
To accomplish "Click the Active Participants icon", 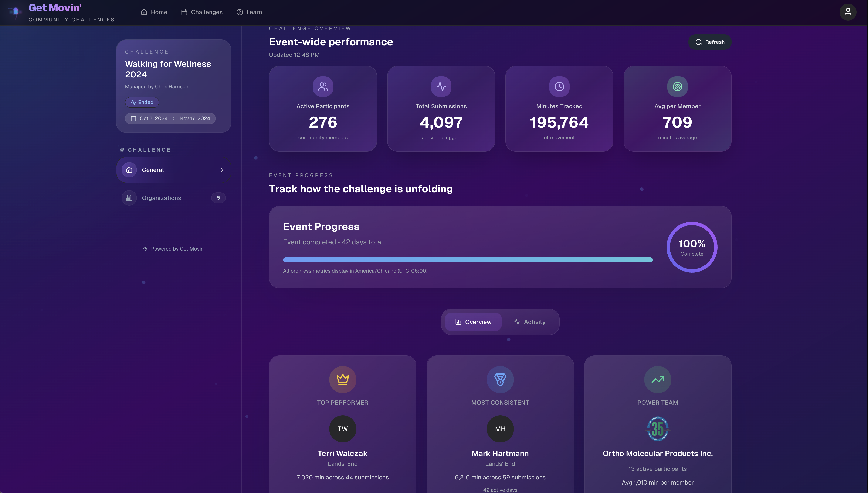I will 323,86.
